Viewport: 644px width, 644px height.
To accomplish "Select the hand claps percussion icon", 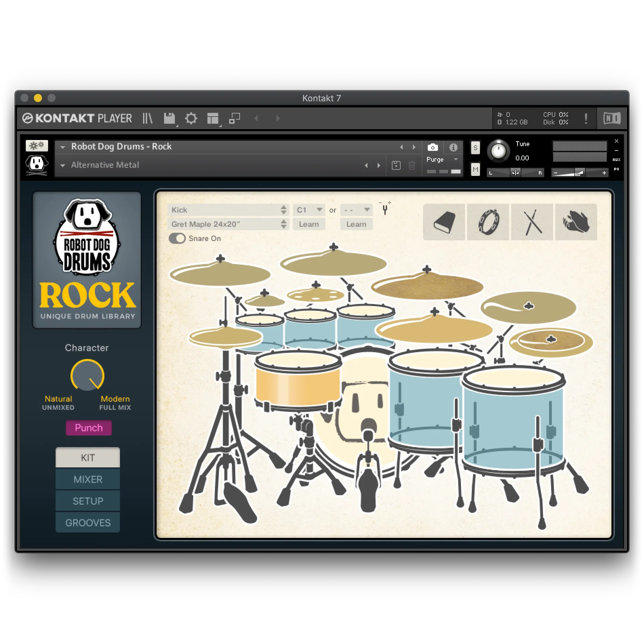I will (x=576, y=222).
